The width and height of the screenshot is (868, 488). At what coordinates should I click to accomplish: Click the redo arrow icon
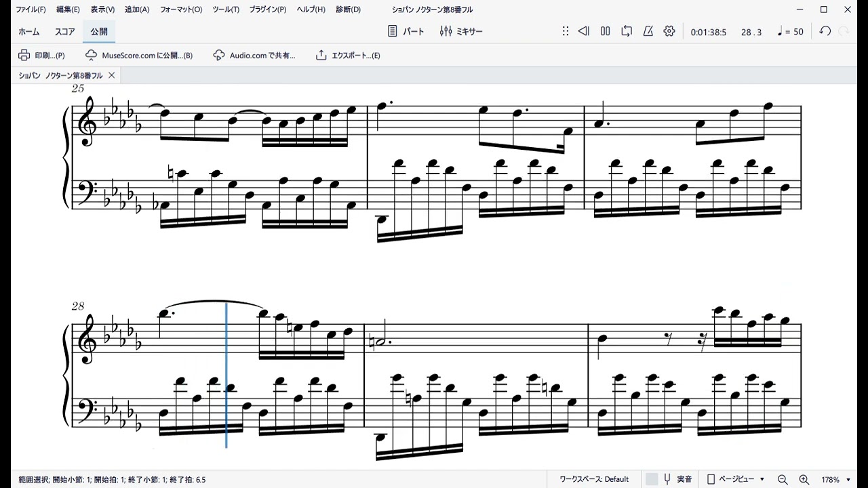(x=844, y=31)
